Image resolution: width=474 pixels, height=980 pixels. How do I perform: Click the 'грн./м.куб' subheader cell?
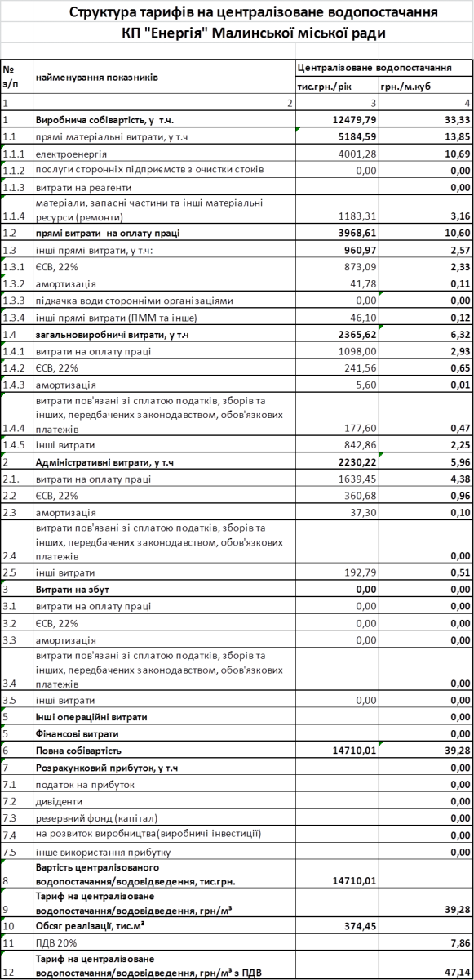coord(426,87)
